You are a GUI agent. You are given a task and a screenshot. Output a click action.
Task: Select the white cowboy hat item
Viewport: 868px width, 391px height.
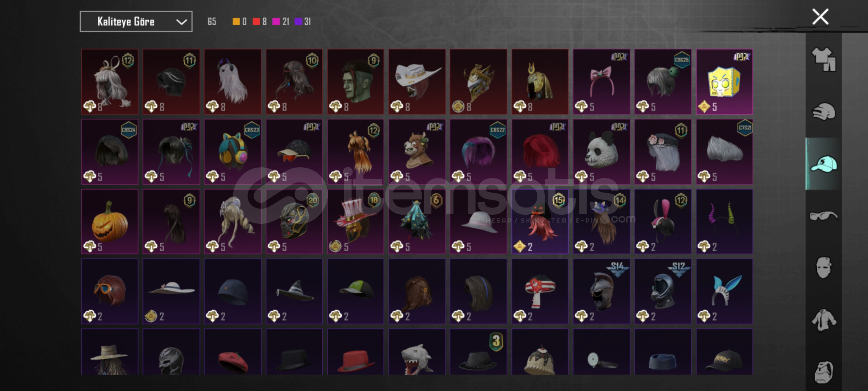[x=417, y=82]
